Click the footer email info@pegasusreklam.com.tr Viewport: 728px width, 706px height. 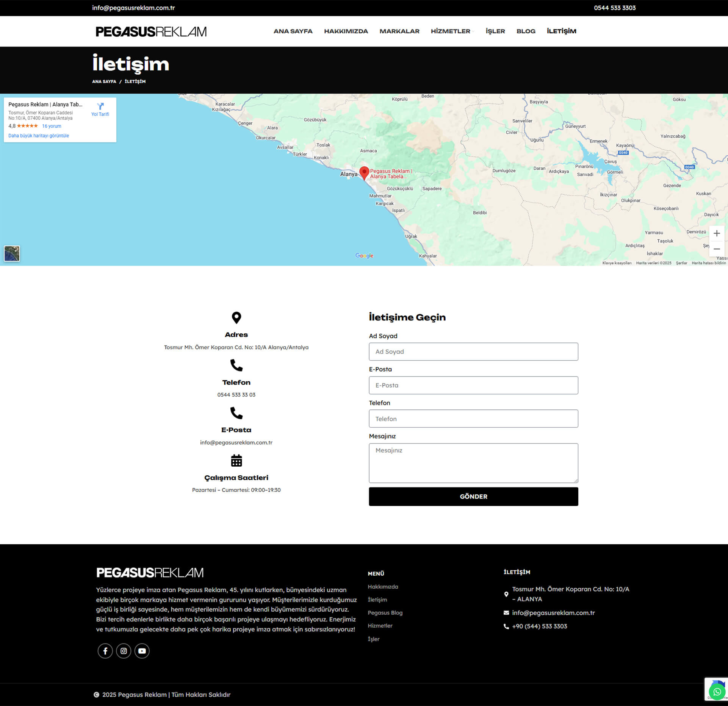pos(553,613)
